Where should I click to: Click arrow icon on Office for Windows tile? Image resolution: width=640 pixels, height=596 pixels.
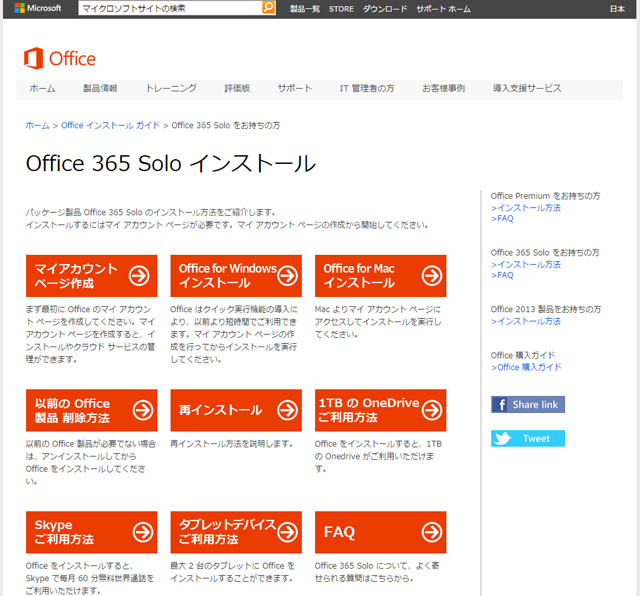click(287, 276)
